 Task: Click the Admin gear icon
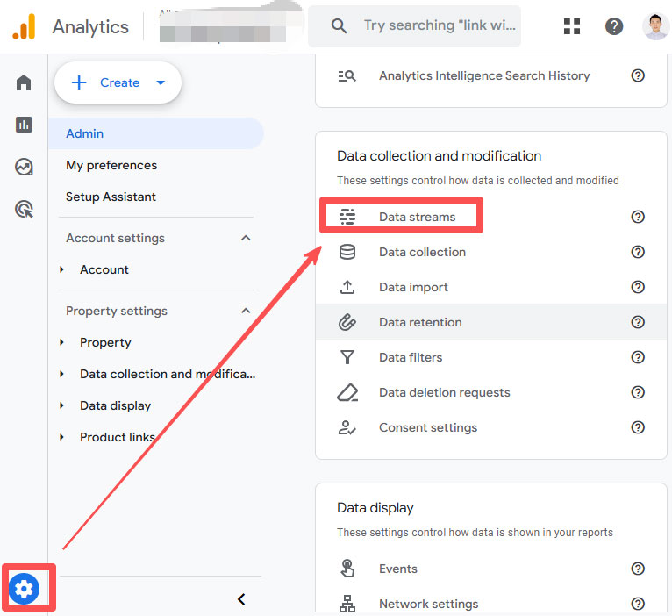coord(25,589)
